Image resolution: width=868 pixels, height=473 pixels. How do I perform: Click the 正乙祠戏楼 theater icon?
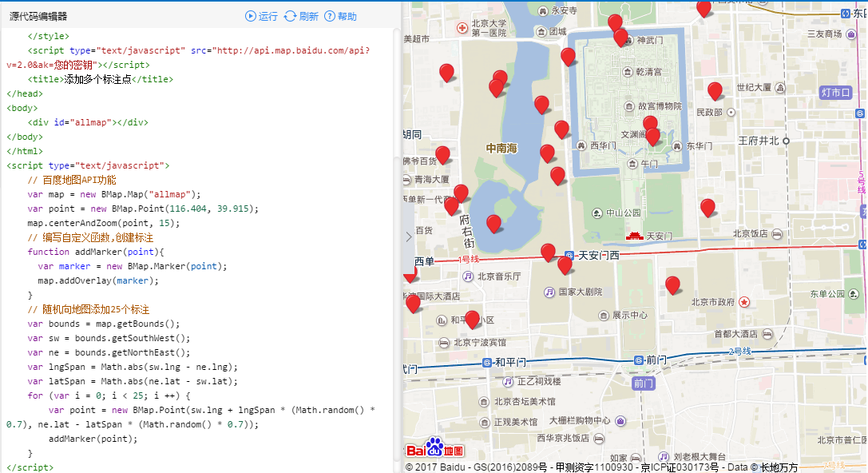508,382
